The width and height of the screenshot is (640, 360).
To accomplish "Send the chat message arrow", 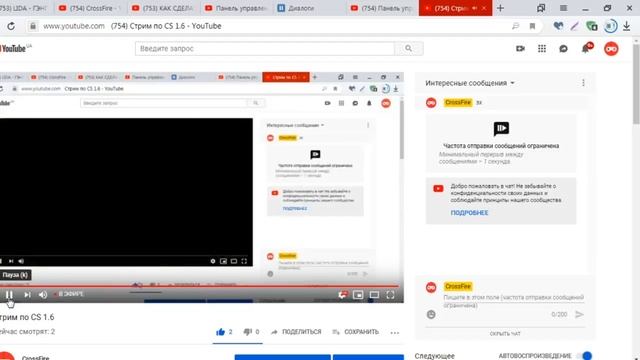I will click(579, 314).
